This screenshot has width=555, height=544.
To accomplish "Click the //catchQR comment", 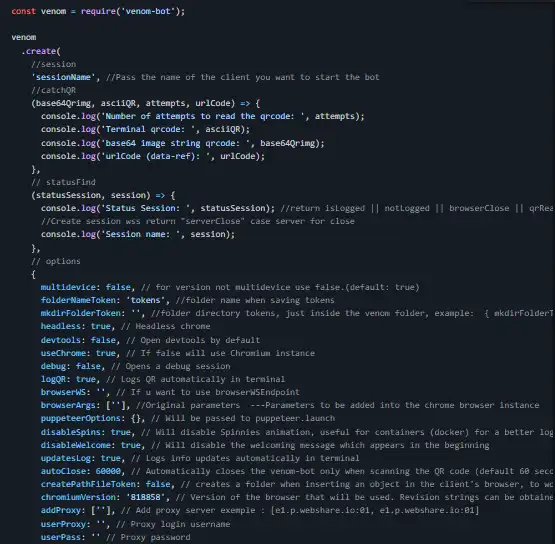I will tap(53, 90).
